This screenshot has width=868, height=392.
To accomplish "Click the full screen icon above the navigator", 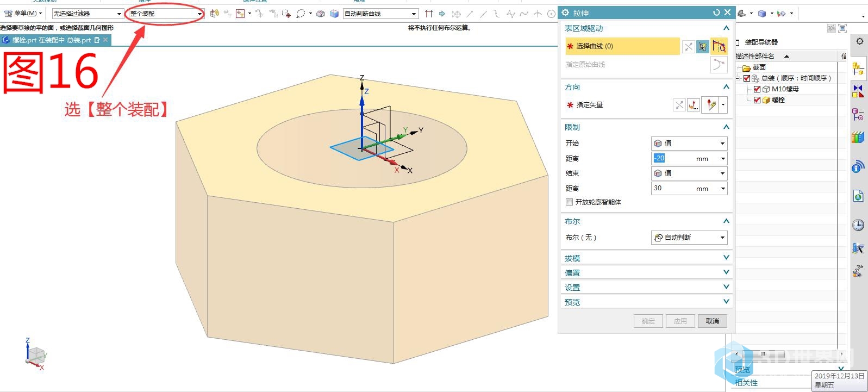I will [x=842, y=28].
